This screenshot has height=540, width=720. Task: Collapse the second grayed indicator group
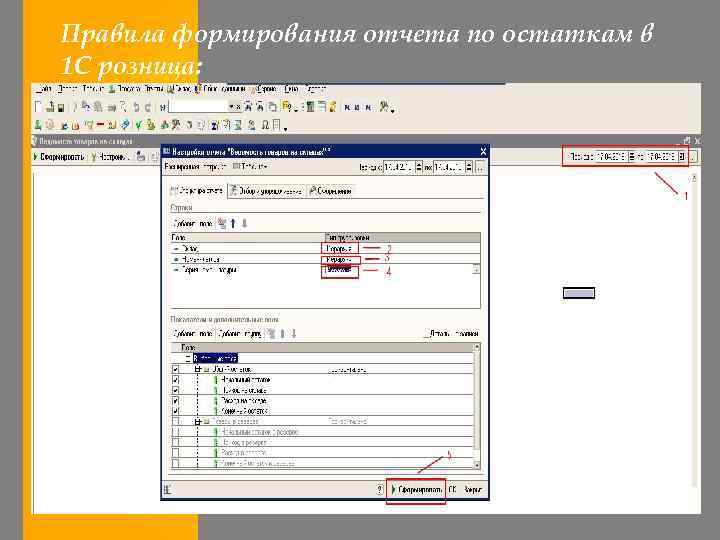click(198, 422)
